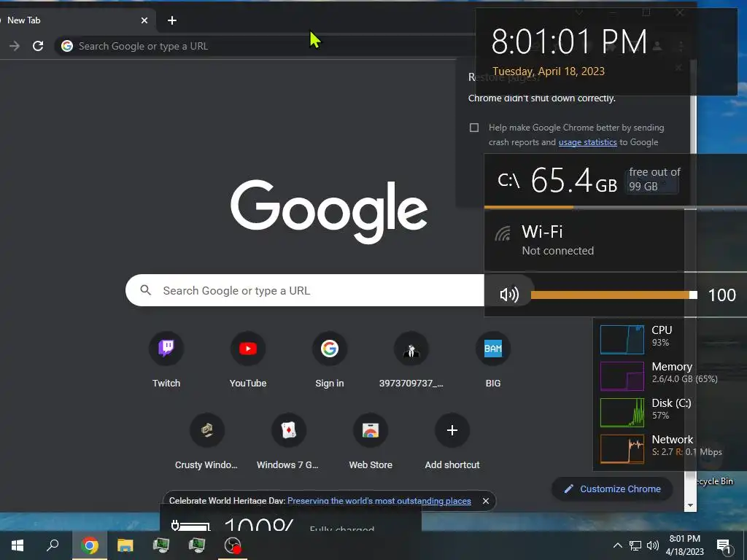
Task: Open the Windows 7 G... shortcut
Action: tap(289, 430)
